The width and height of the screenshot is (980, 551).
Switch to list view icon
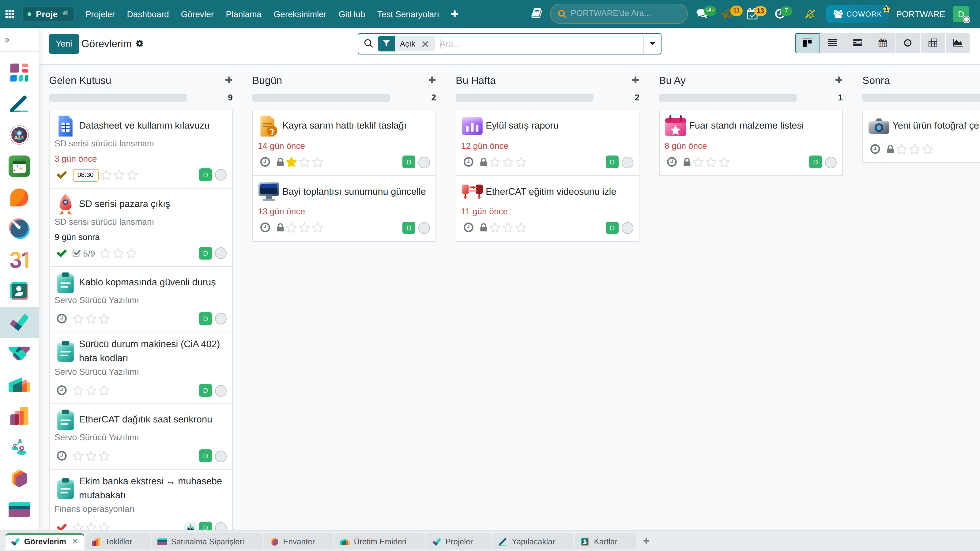pos(832,43)
